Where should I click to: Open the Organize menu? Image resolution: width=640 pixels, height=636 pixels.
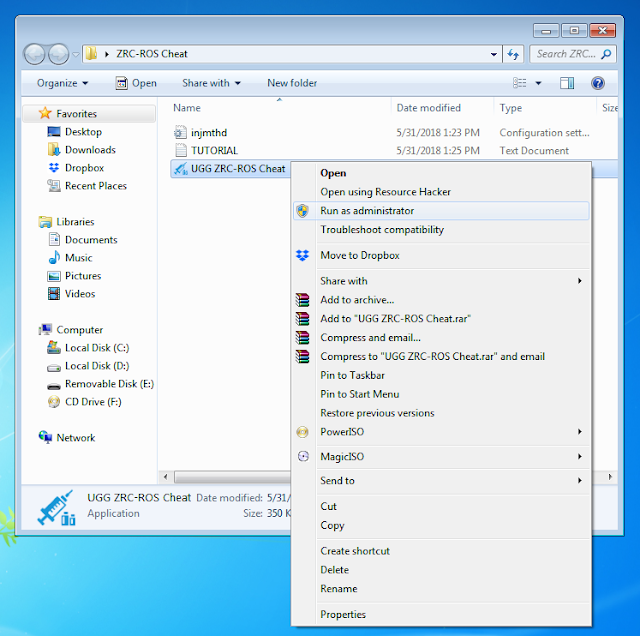pos(62,83)
